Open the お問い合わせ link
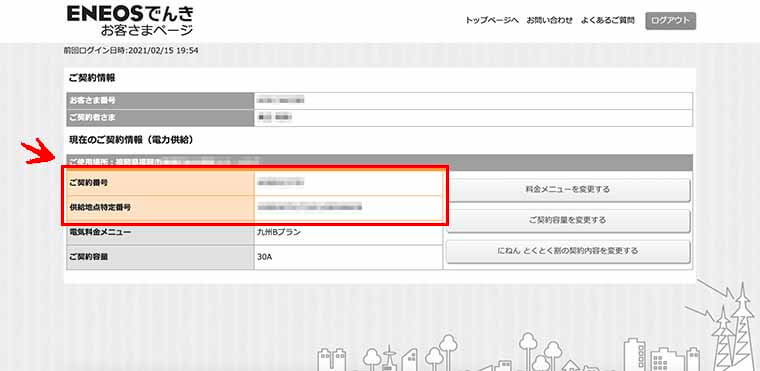This screenshot has width=760, height=371. pos(550,20)
